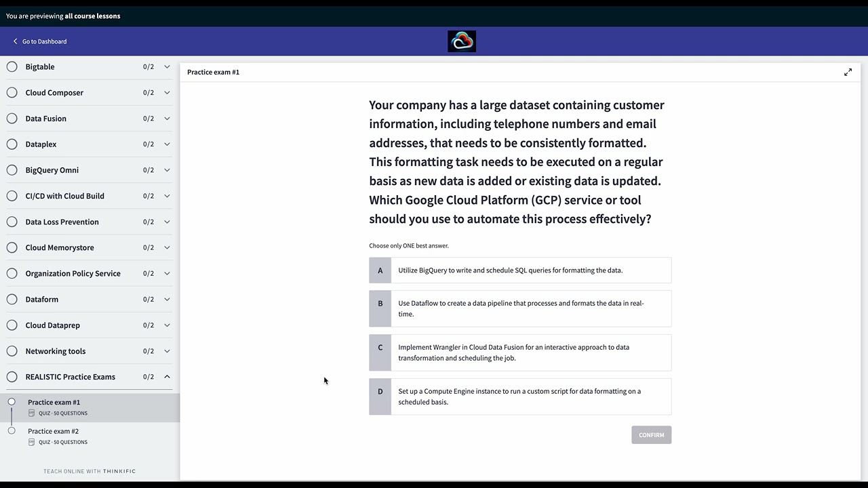Pick answer C about Wrangler in Data Fusion

[x=520, y=352]
